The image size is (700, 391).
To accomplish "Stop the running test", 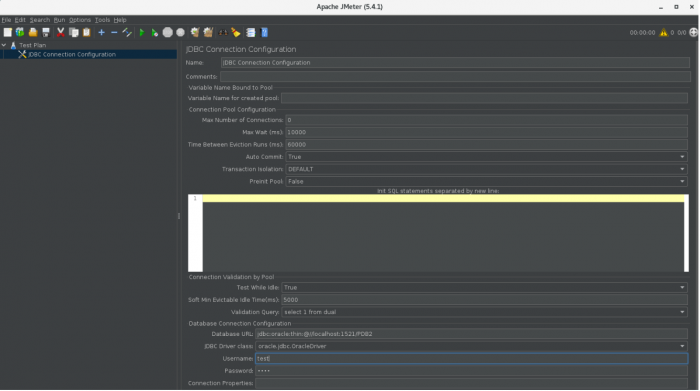I will [167, 33].
